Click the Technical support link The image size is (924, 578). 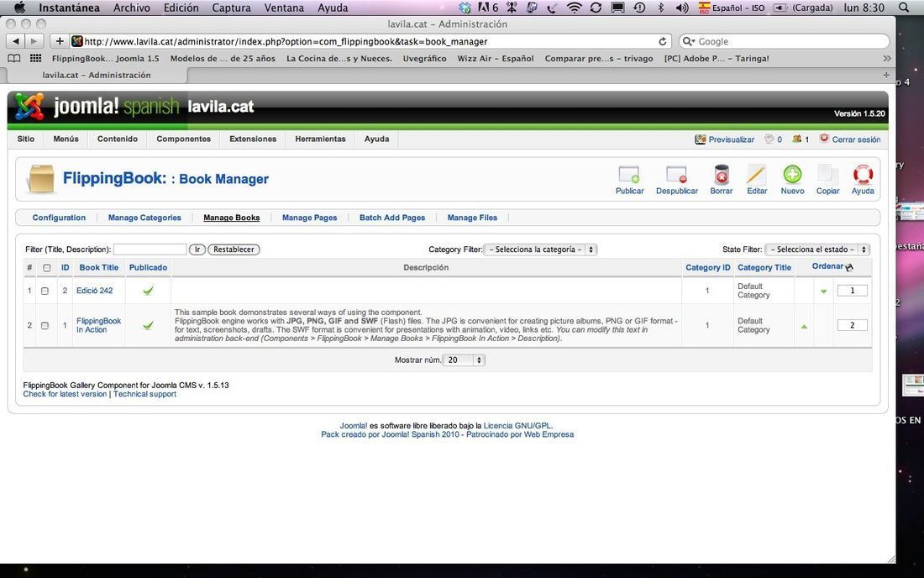145,394
